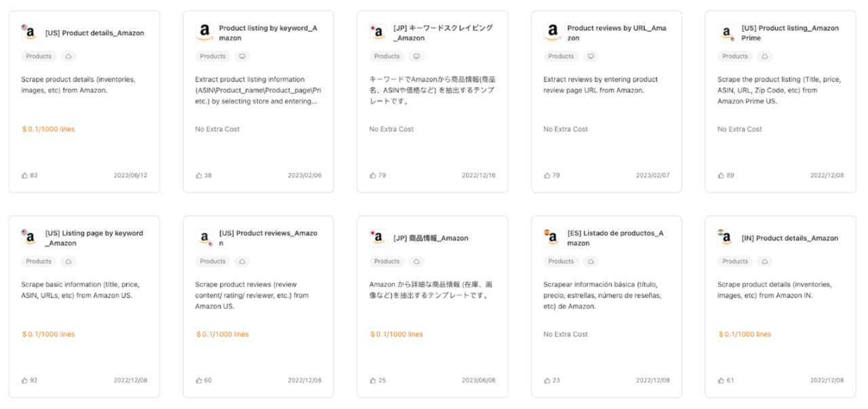Click Products tag on Product reviews by URL card

click(561, 56)
